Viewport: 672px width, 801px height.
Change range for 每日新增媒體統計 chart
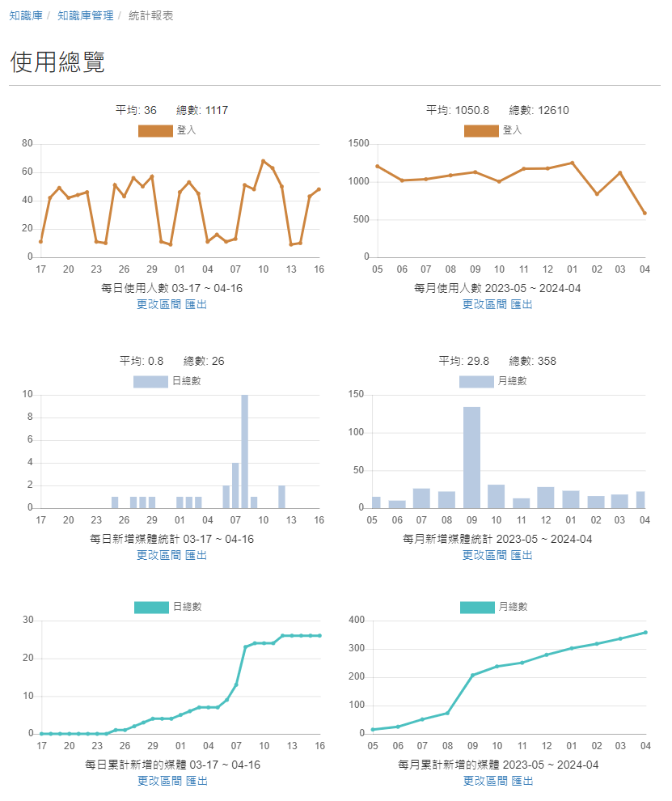coord(158,555)
